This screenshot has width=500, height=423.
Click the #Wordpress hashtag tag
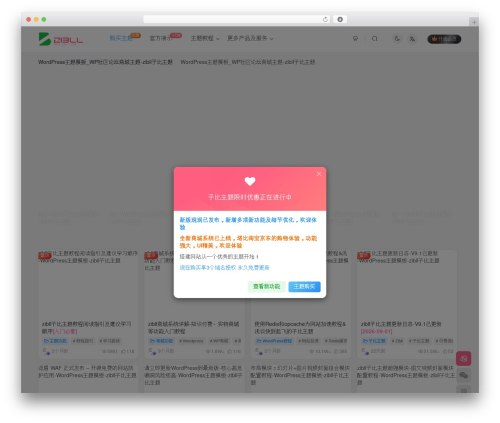tap(191, 341)
